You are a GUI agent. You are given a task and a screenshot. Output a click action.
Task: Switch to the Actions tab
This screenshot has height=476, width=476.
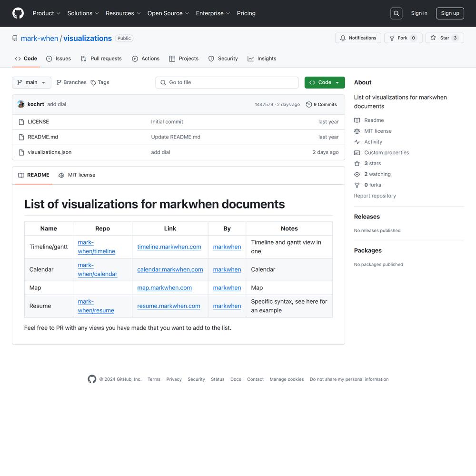click(x=145, y=59)
